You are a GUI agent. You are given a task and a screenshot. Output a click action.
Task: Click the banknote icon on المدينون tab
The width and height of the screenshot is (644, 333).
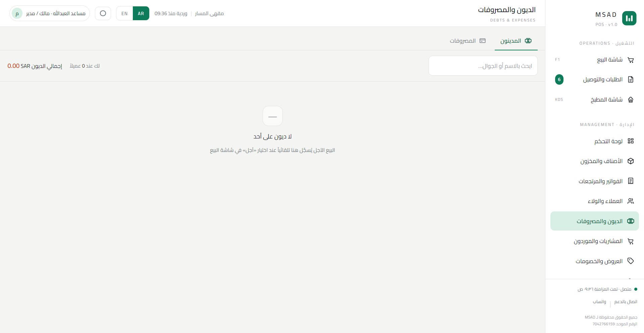pyautogui.click(x=528, y=41)
